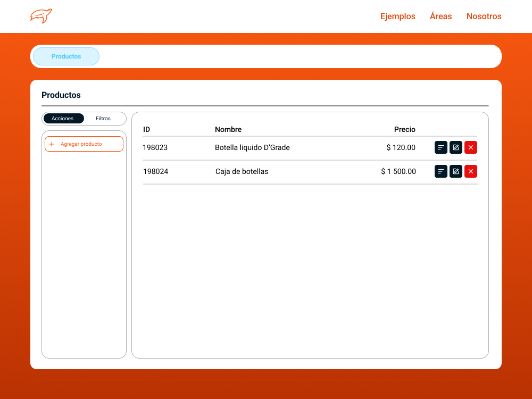Delete the Botella liquido D'Grade product
The width and height of the screenshot is (532, 399).
click(x=471, y=147)
